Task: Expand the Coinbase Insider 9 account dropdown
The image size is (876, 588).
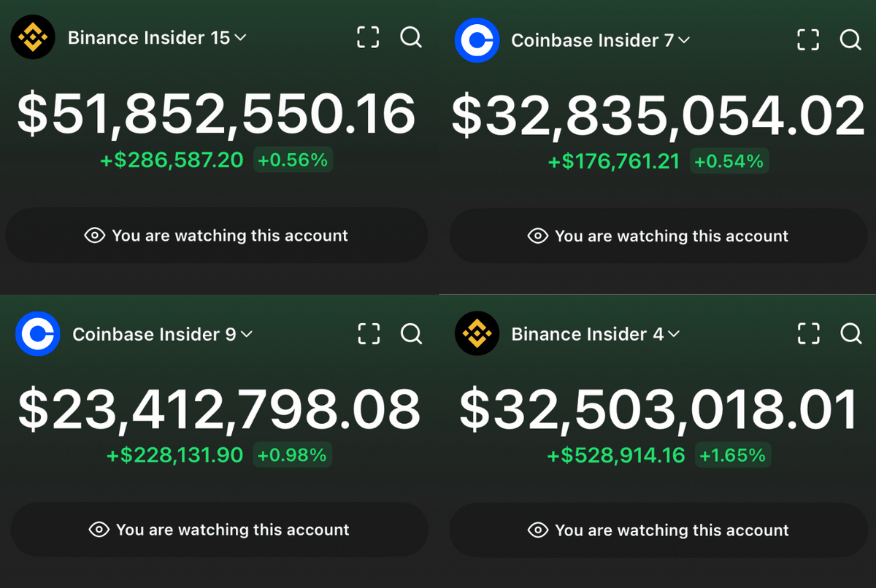Action: (162, 334)
